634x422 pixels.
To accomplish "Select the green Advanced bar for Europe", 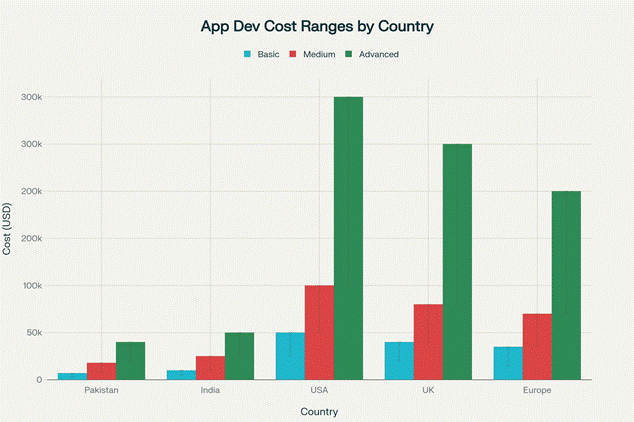I will pos(566,285).
